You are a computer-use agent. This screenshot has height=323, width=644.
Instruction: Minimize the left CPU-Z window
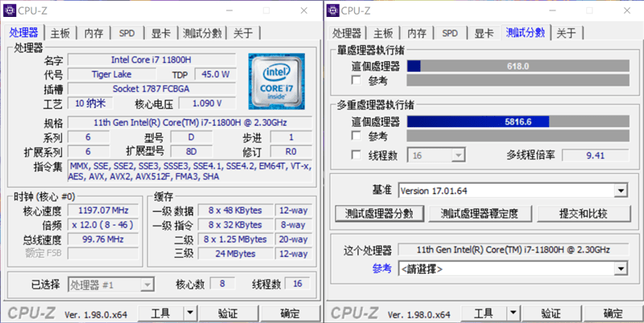point(229,10)
